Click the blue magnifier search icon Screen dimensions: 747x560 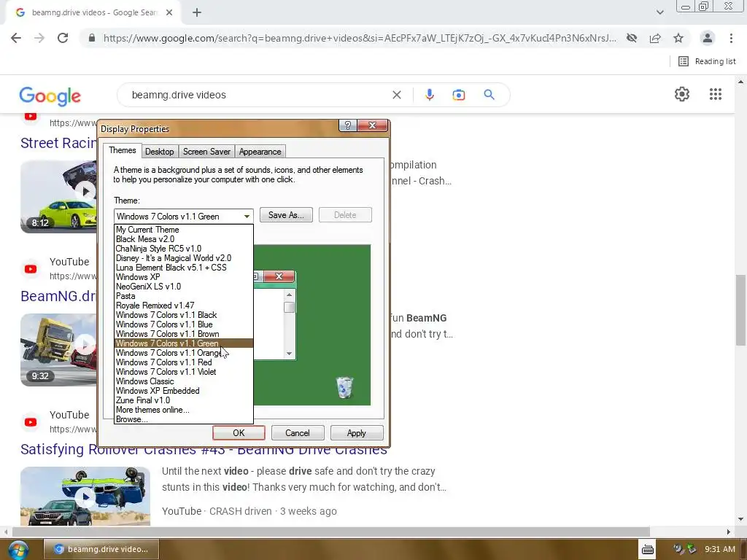pos(489,95)
